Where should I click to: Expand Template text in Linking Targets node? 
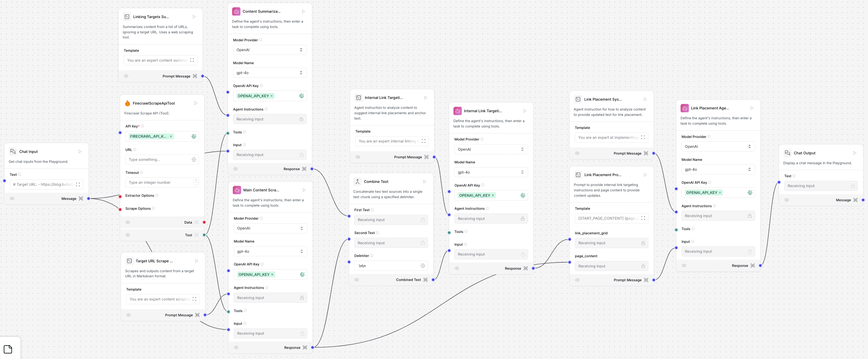tap(192, 60)
